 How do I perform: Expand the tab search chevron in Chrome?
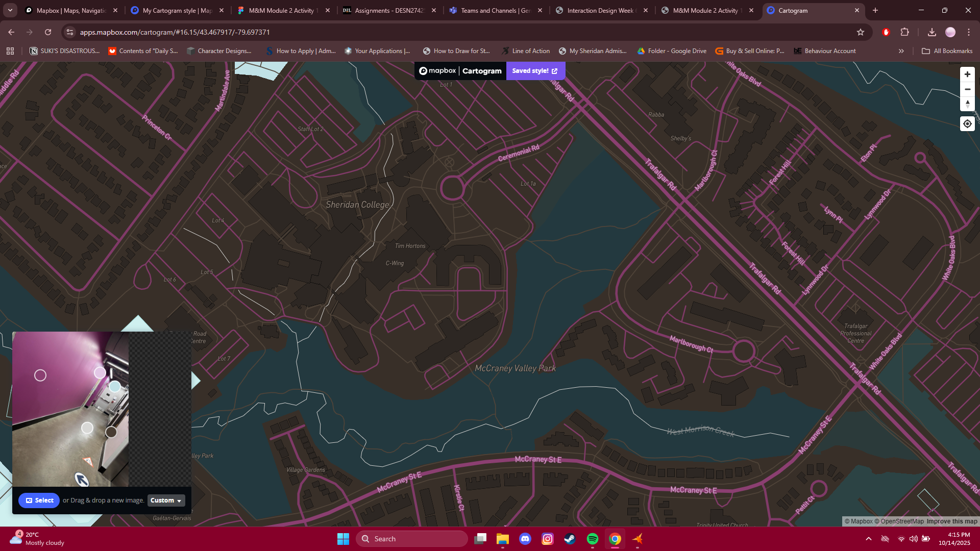point(10,10)
